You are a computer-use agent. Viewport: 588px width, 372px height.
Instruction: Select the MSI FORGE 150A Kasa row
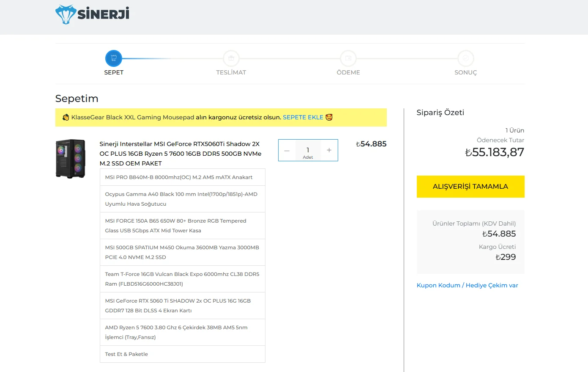[183, 226]
